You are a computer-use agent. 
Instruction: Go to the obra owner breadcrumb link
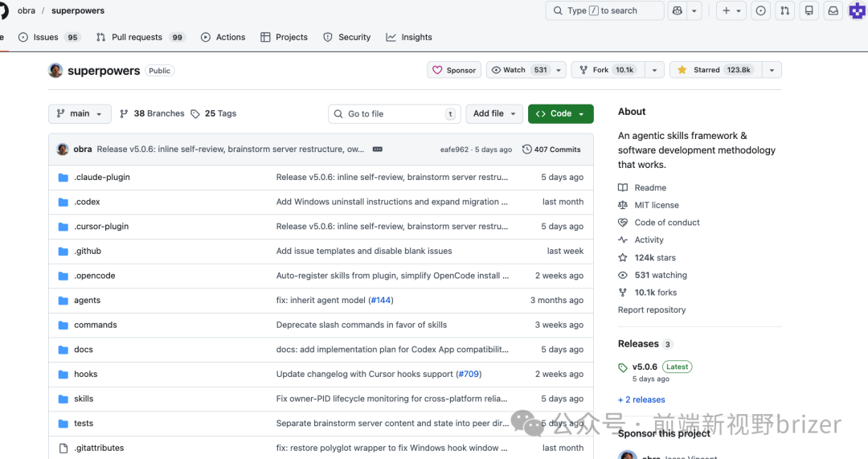tap(26, 10)
